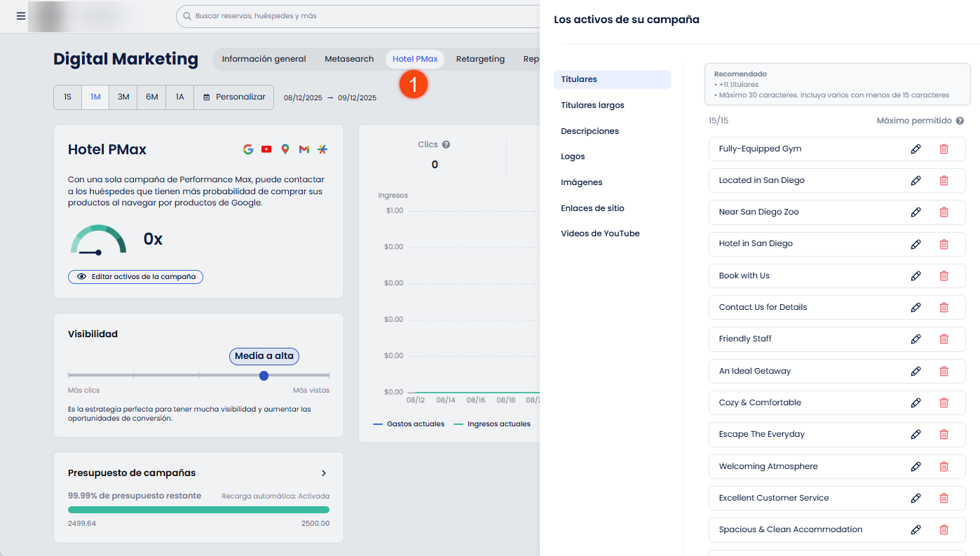Select the Gmail icon next to Maps

point(304,149)
